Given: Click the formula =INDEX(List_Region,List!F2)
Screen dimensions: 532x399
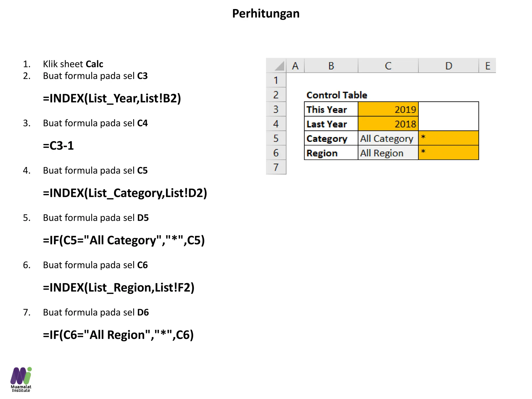Looking at the screenshot, I should (x=119, y=288).
